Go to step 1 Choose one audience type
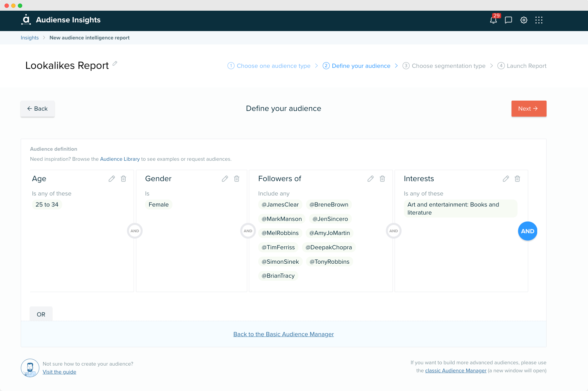The width and height of the screenshot is (588, 391). point(269,66)
